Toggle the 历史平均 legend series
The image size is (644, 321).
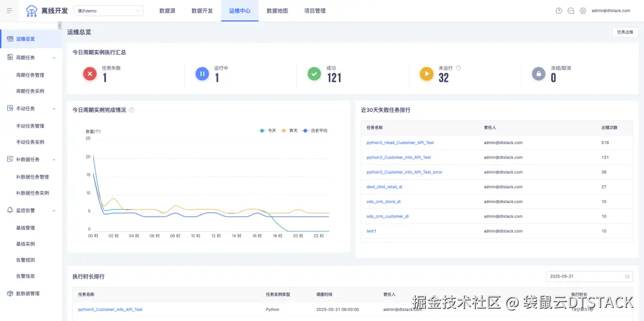click(314, 130)
